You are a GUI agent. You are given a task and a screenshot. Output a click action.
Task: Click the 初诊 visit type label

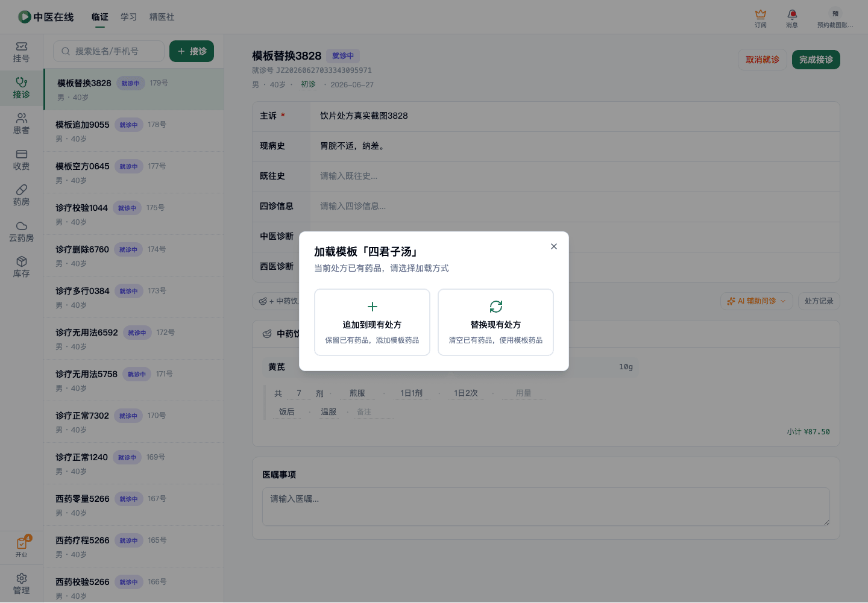pyautogui.click(x=308, y=84)
